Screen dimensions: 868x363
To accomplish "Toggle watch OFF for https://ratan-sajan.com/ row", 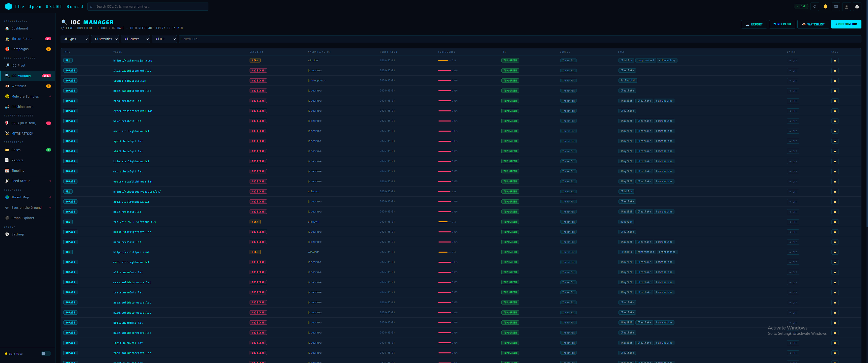I will click(x=793, y=61).
